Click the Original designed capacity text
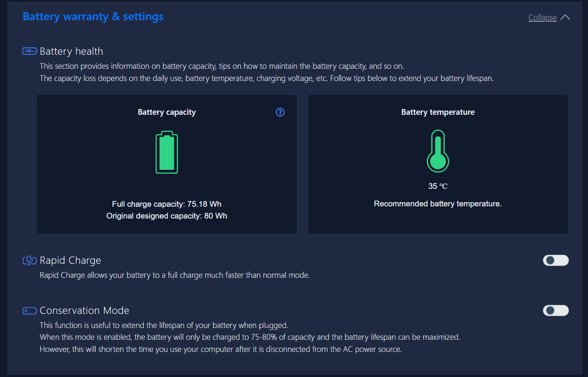 click(167, 216)
